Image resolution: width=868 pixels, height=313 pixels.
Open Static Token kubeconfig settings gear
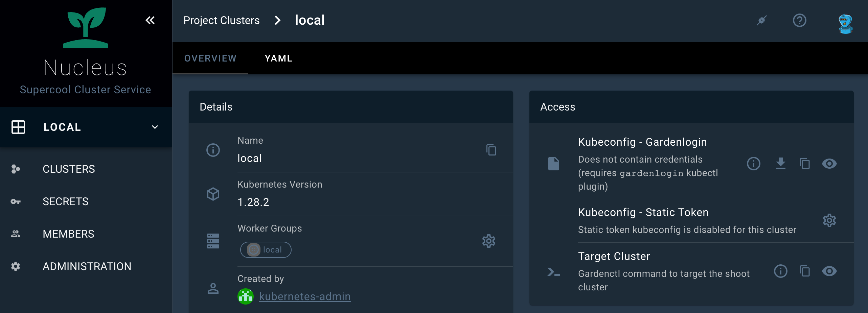829,220
